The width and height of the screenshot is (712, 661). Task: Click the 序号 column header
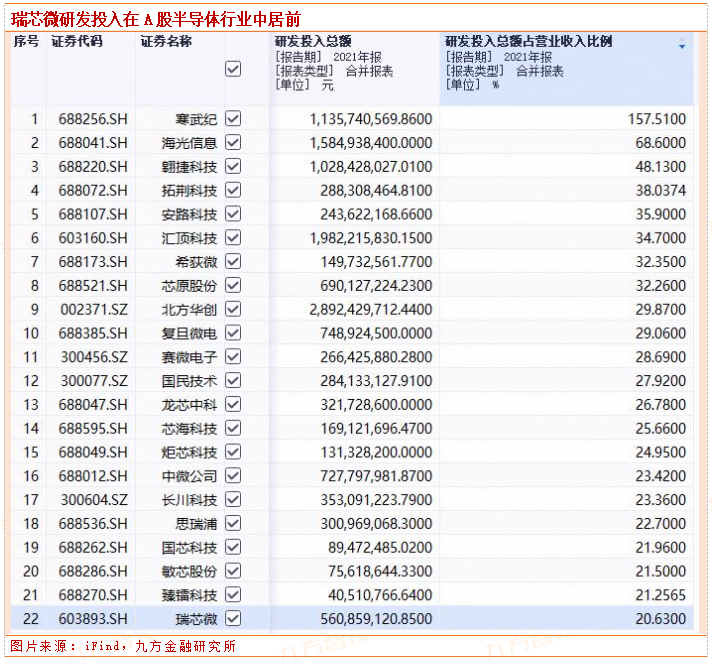tap(27, 42)
